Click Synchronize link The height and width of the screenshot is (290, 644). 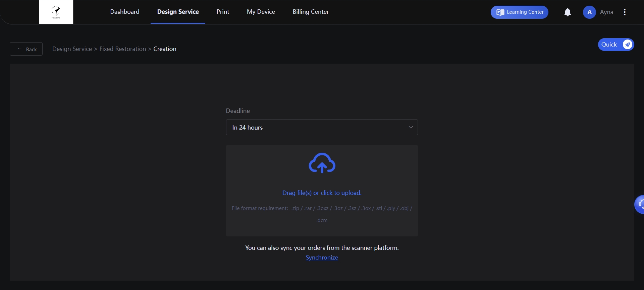pos(322,258)
